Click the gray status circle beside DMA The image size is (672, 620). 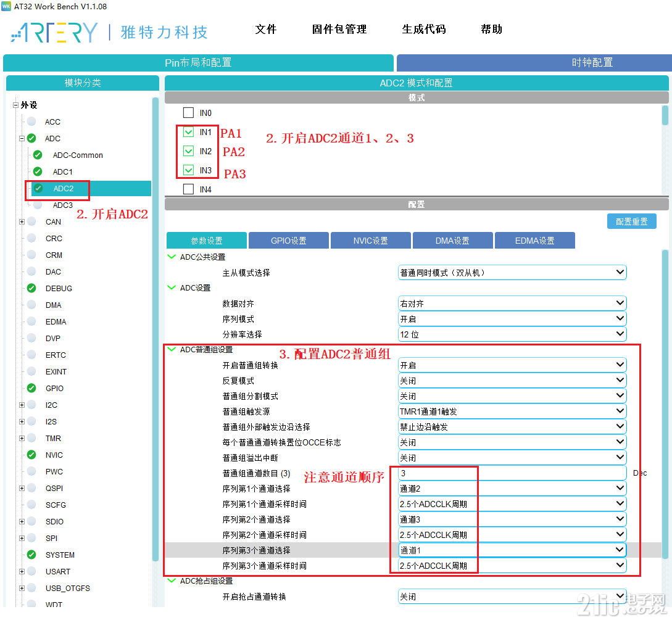(x=31, y=305)
